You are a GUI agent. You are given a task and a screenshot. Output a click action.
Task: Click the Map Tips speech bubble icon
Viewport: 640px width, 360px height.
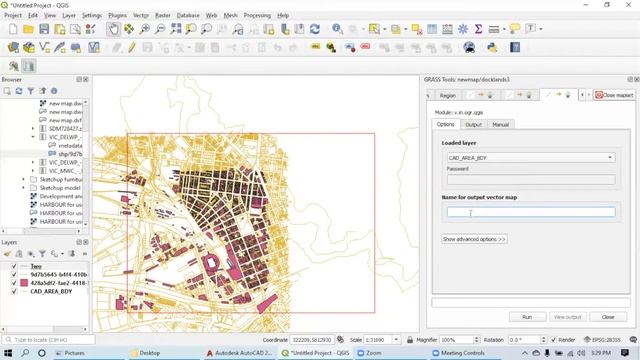tap(515, 29)
